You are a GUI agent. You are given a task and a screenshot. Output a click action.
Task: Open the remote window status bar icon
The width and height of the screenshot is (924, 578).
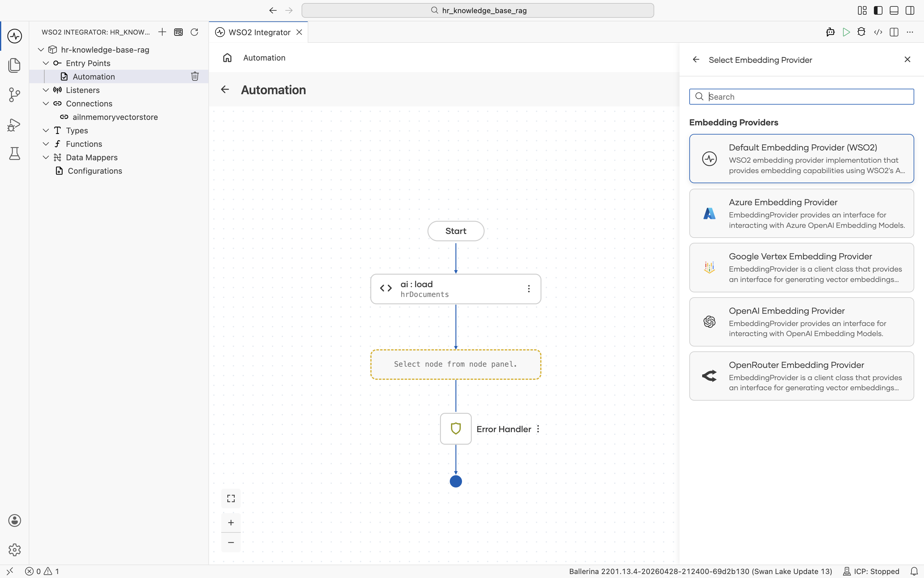coord(10,572)
